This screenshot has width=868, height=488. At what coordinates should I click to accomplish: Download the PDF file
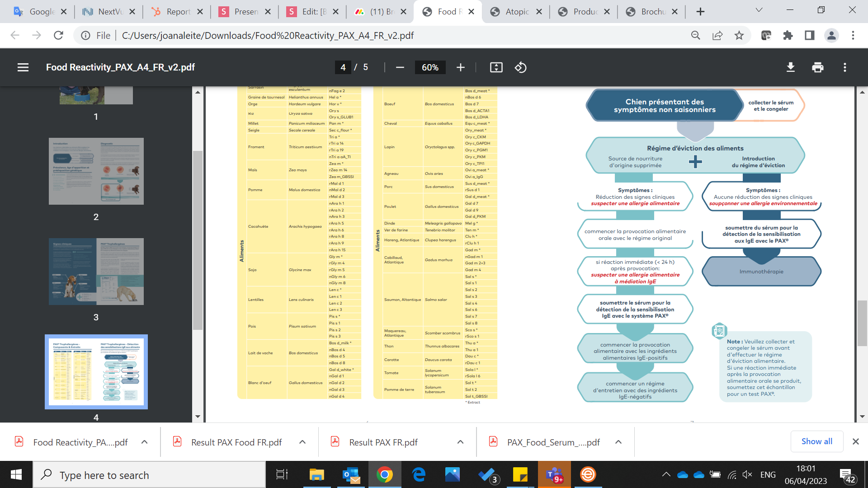(790, 67)
